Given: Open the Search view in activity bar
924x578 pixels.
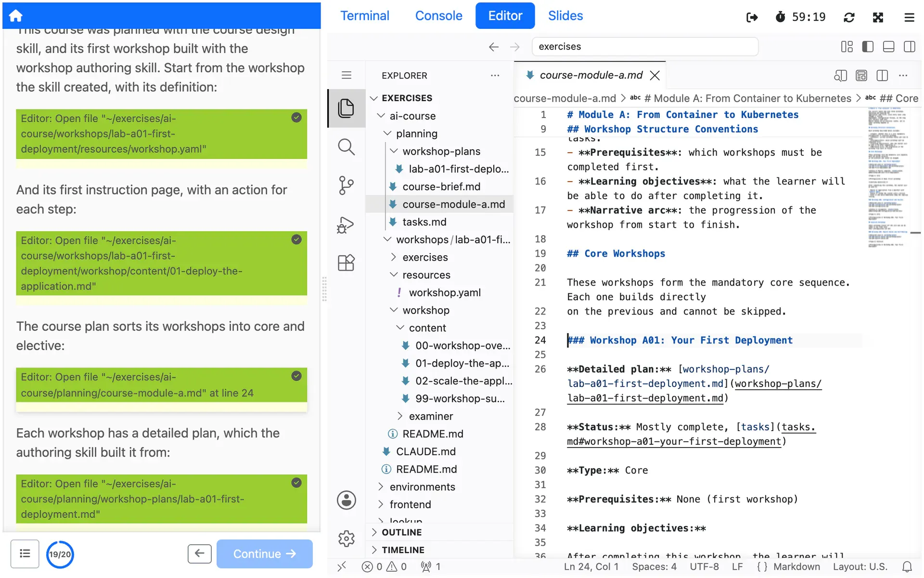Looking at the screenshot, I should click(346, 147).
